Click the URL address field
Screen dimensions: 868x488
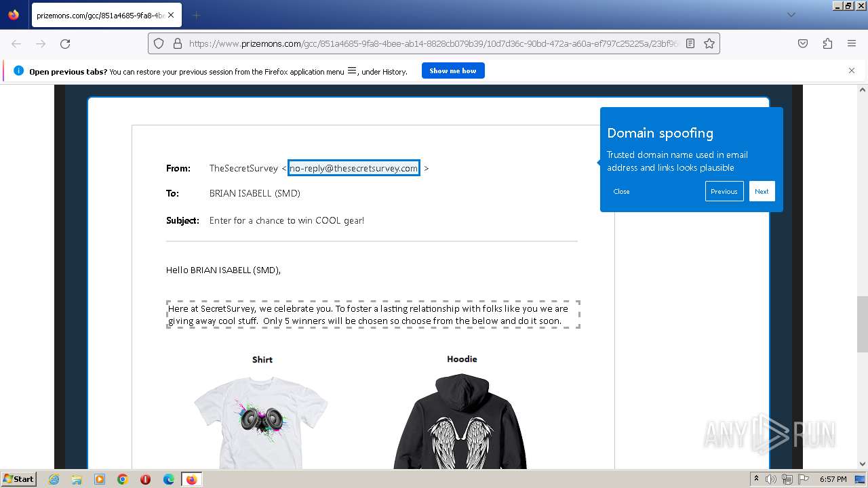pos(434,43)
